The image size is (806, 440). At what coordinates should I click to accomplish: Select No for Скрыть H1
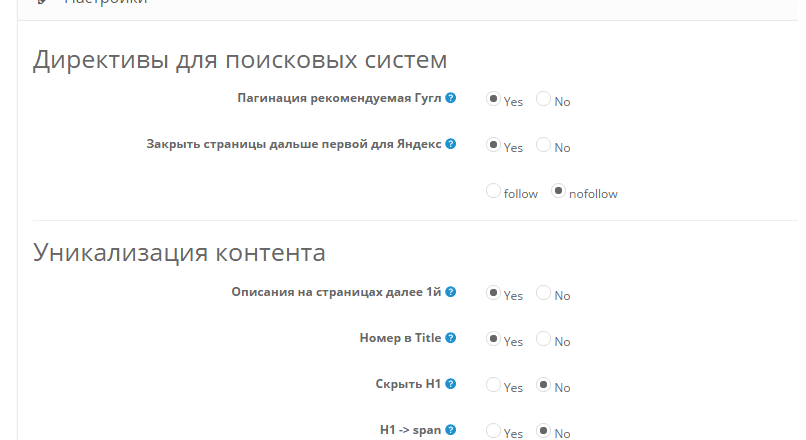click(543, 385)
